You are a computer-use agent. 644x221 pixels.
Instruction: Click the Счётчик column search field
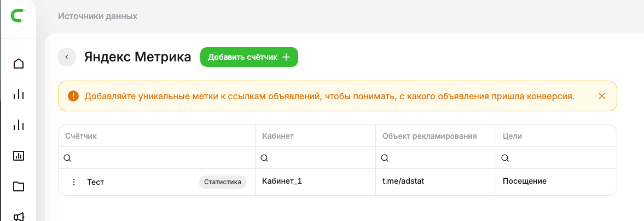pyautogui.click(x=157, y=157)
